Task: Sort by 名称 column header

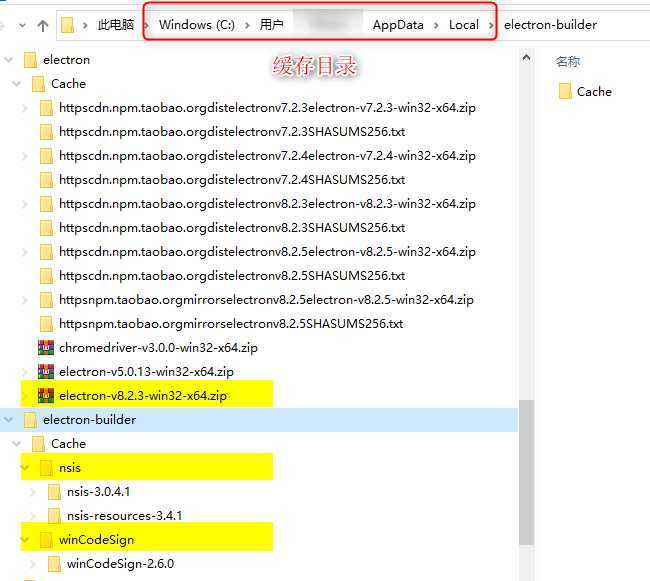Action: point(568,62)
